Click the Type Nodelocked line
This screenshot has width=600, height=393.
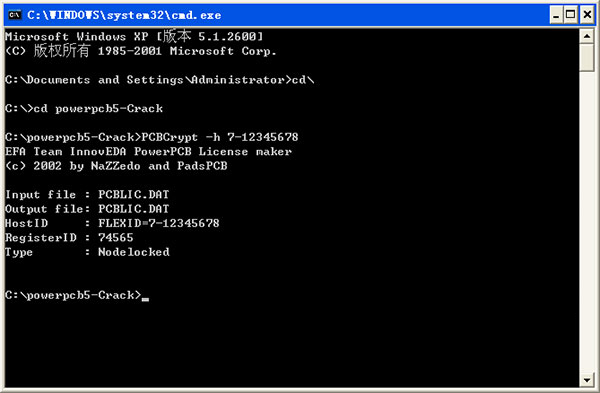pyautogui.click(x=87, y=252)
